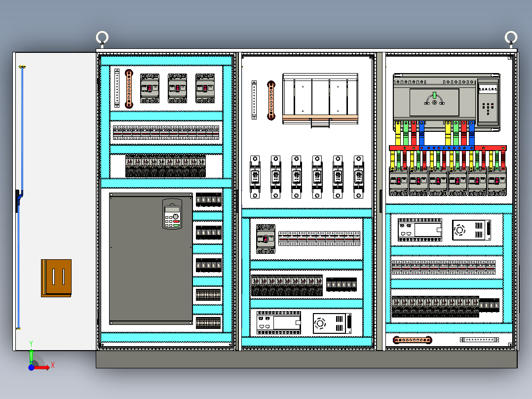The height and width of the screenshot is (399, 532).
Task: Select the relay row in the middle cabinet
Action: point(287,285)
